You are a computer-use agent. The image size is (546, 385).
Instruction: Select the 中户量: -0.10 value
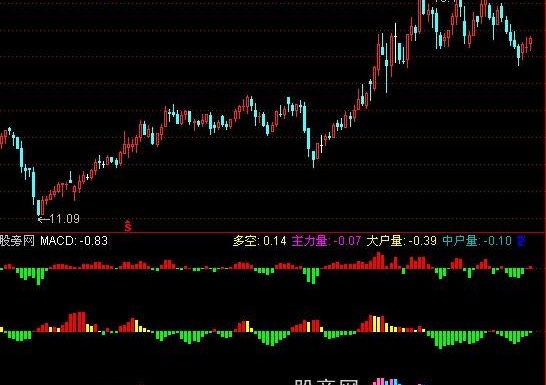point(477,241)
